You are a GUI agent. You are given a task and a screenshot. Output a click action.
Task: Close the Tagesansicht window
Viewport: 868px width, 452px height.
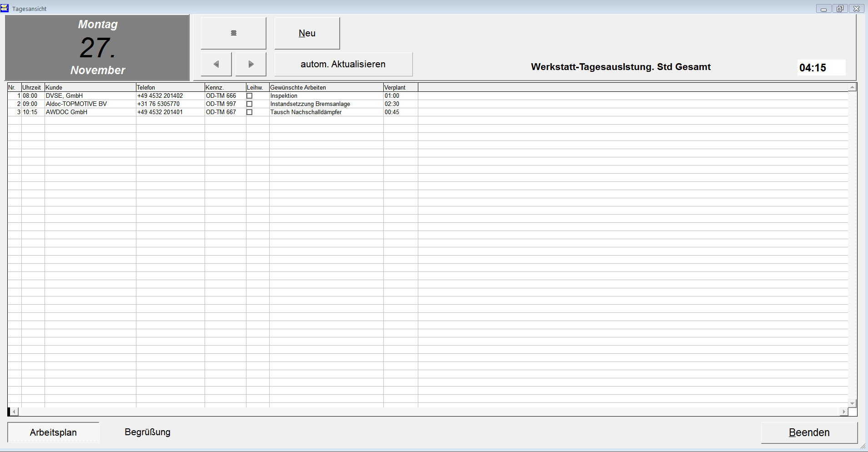(x=856, y=9)
